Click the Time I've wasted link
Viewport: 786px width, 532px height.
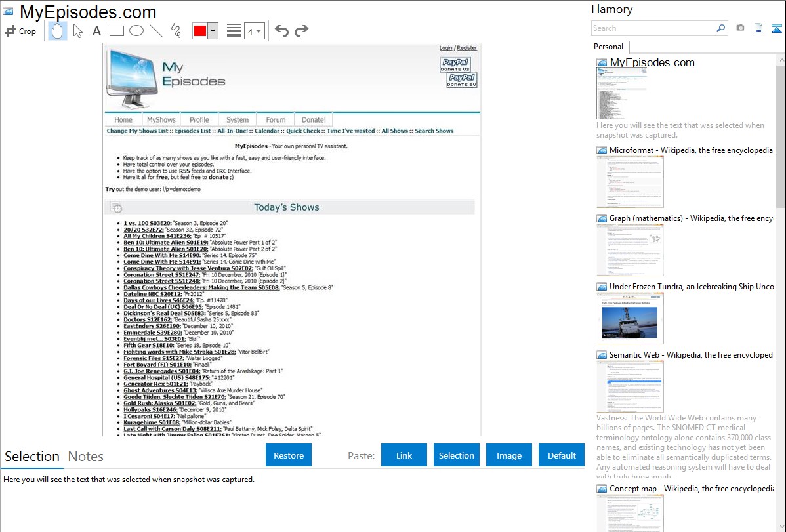point(351,131)
